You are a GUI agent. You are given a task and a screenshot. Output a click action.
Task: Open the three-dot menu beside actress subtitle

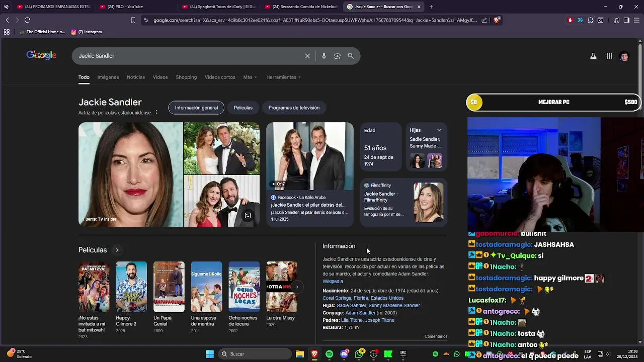pos(156,112)
